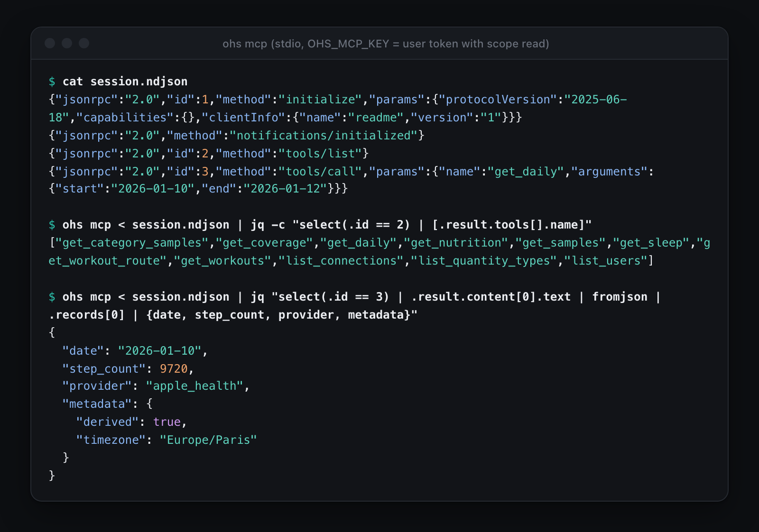Click the "initialize" method value
This screenshot has height=532, width=759.
(x=320, y=100)
